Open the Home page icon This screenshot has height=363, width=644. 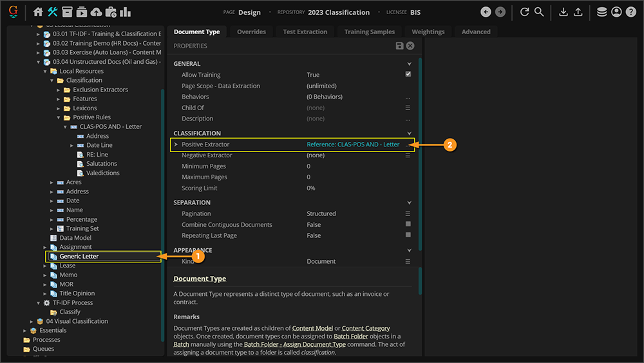click(x=38, y=12)
